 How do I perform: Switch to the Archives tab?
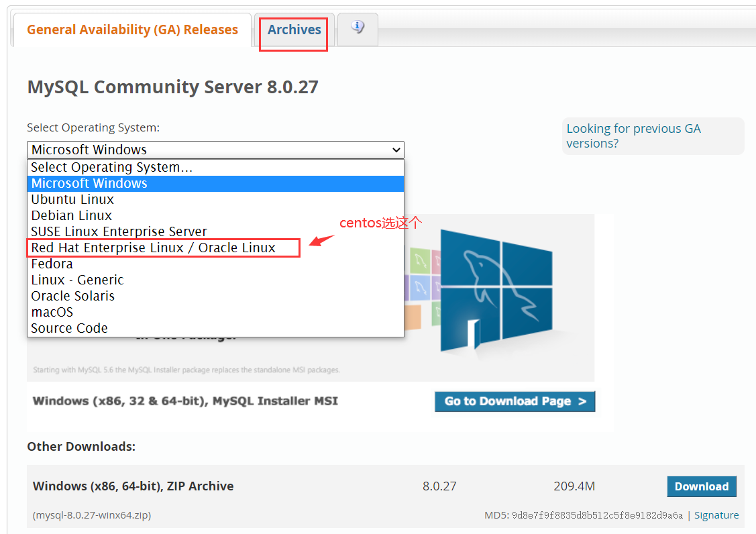click(x=294, y=30)
